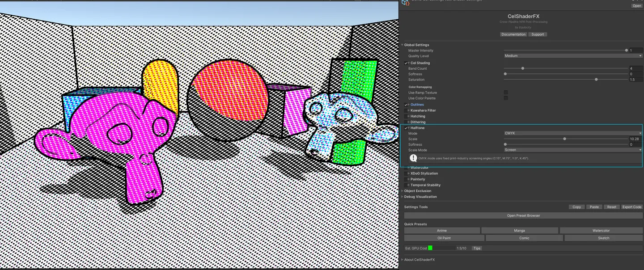This screenshot has width=644, height=270.
Task: Expand the Outlines foldout
Action: pos(409,105)
